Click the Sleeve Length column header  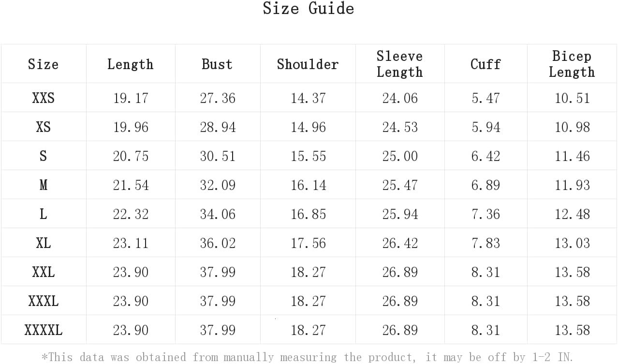point(399,64)
